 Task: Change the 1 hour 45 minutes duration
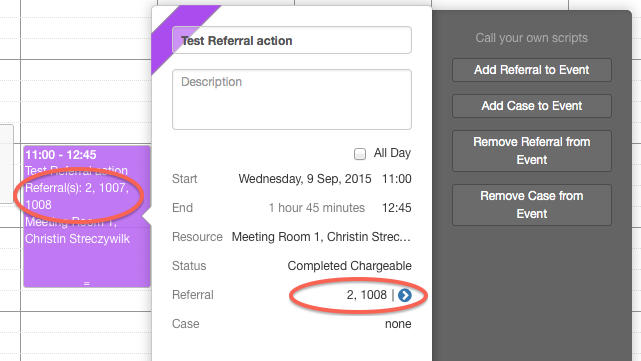[x=316, y=208]
